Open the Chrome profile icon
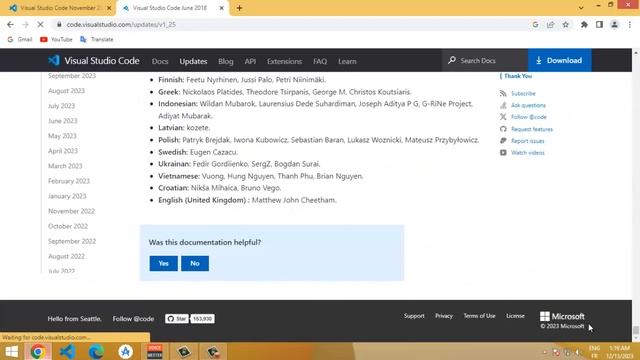 614,24
